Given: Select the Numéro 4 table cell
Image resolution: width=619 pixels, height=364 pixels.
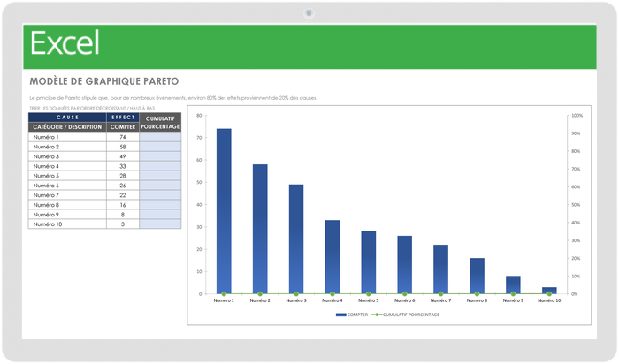Looking at the screenshot, I should point(67,166).
